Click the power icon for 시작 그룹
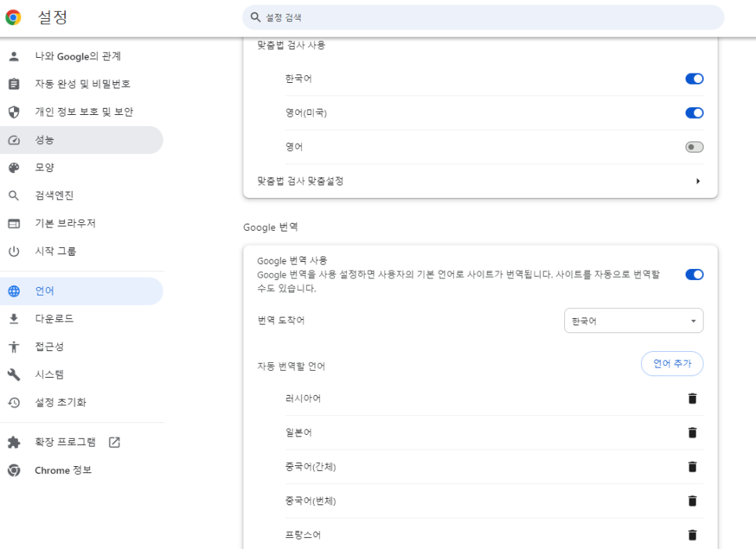 14,251
